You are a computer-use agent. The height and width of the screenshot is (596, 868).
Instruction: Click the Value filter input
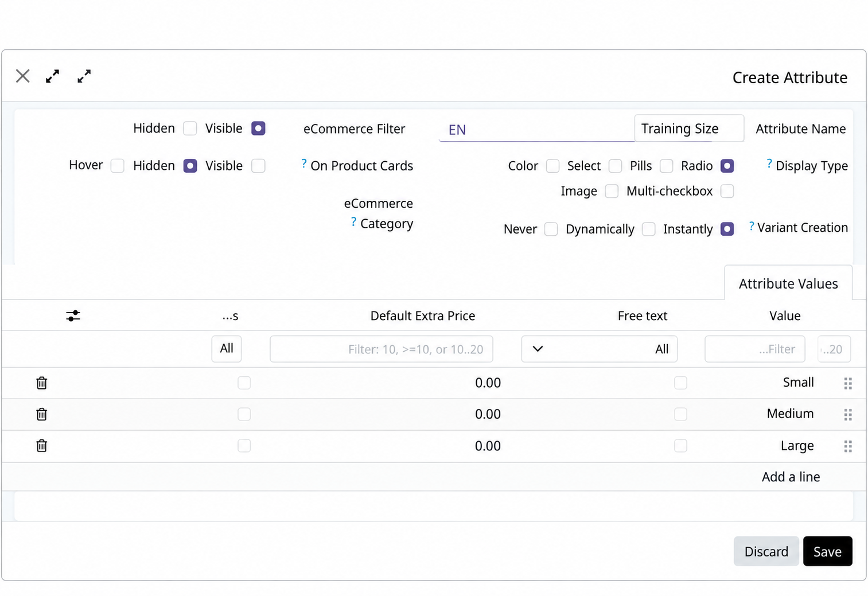(754, 349)
